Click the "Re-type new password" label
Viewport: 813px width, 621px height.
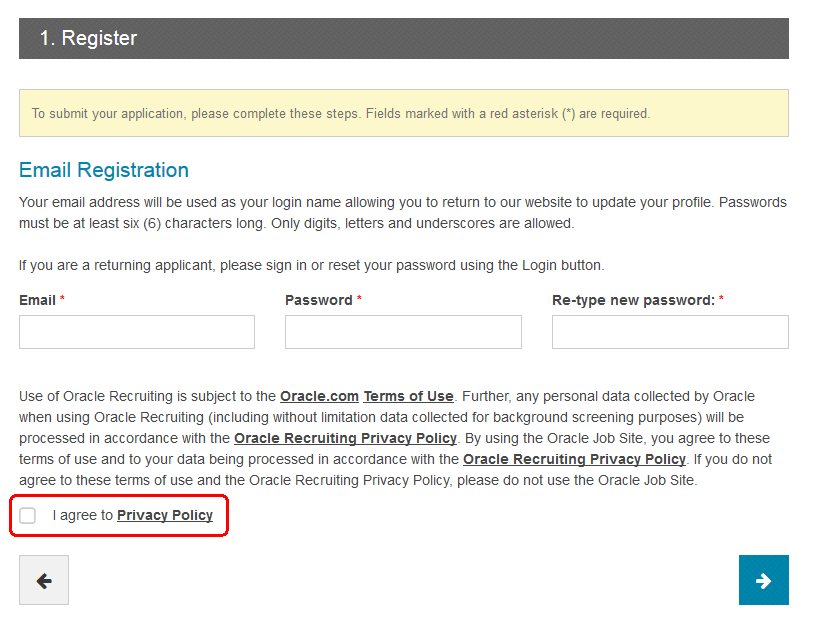tap(633, 300)
